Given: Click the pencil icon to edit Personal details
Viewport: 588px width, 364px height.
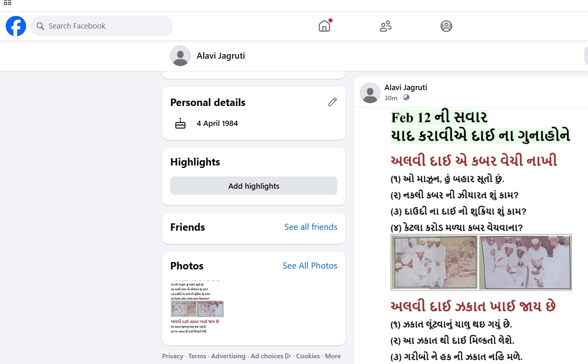Looking at the screenshot, I should [332, 102].
